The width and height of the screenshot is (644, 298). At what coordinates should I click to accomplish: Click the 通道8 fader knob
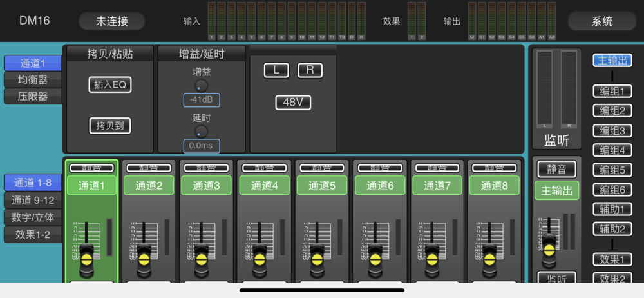click(x=489, y=259)
